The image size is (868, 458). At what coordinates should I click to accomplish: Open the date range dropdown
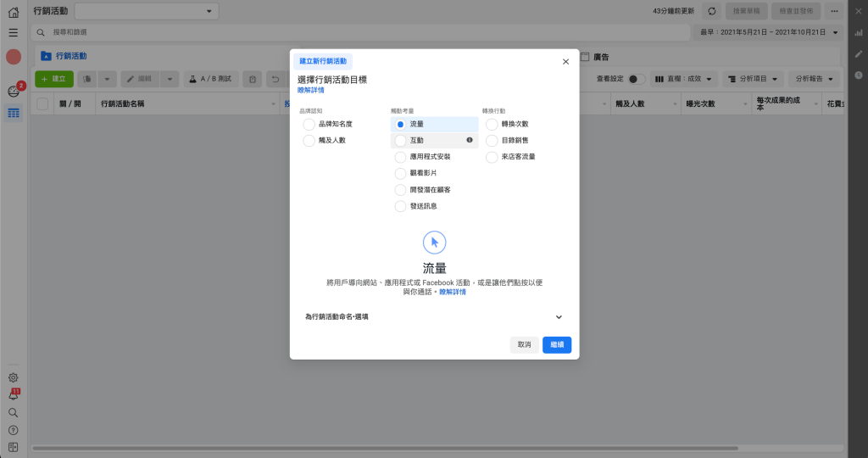pyautogui.click(x=768, y=32)
